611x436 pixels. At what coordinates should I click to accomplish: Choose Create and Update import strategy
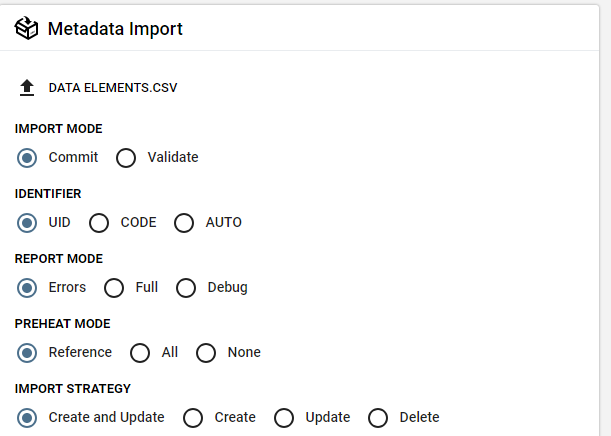pyautogui.click(x=27, y=418)
